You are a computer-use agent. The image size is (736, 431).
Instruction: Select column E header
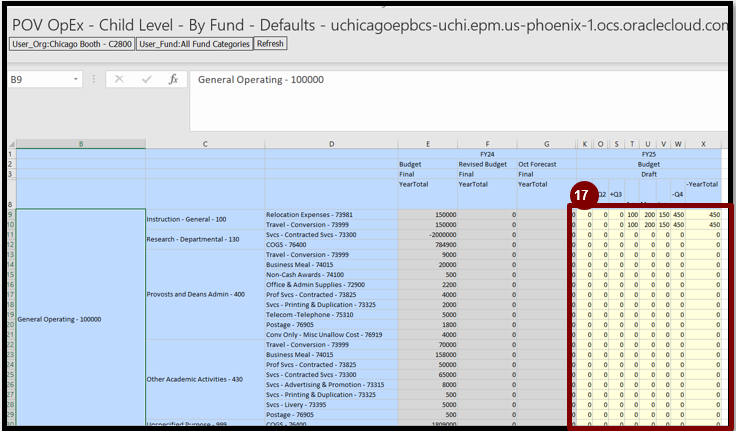[428, 144]
